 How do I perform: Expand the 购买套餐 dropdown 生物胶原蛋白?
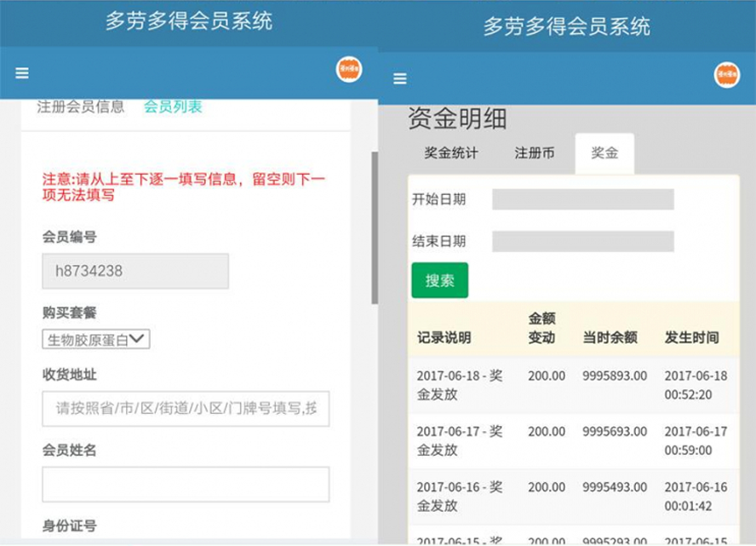tap(96, 340)
